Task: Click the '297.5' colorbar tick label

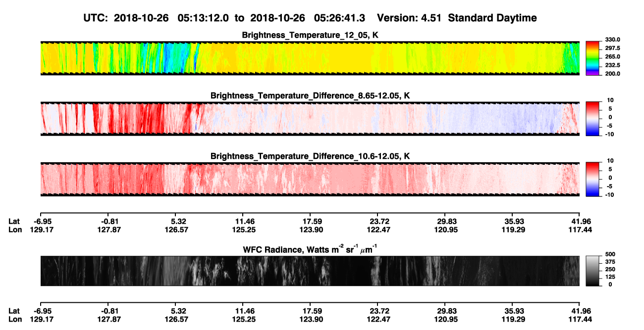Action: [613, 48]
